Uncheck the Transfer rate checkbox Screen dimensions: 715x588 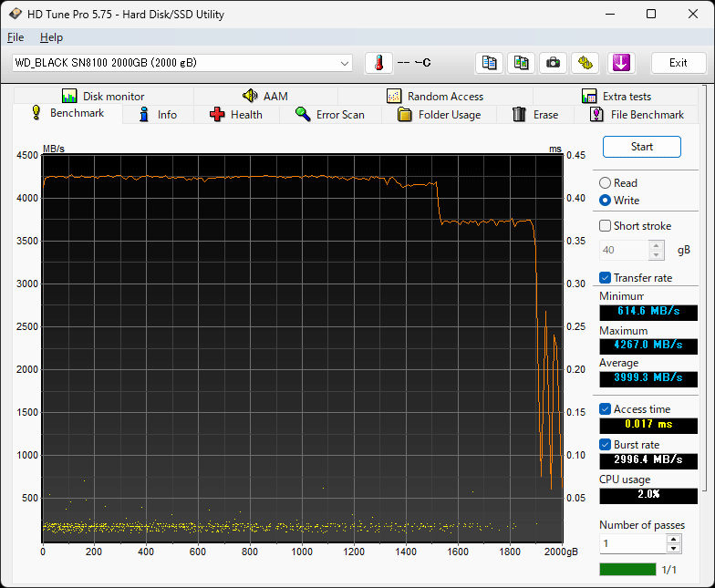(606, 278)
